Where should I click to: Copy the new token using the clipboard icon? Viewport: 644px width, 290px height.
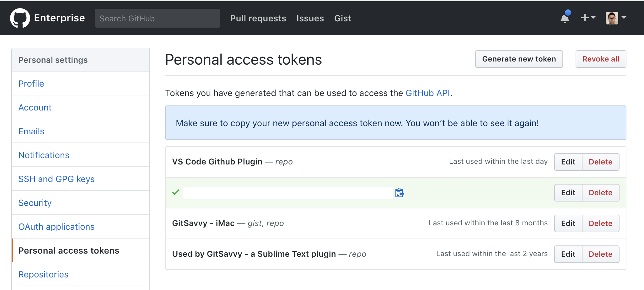coord(400,193)
